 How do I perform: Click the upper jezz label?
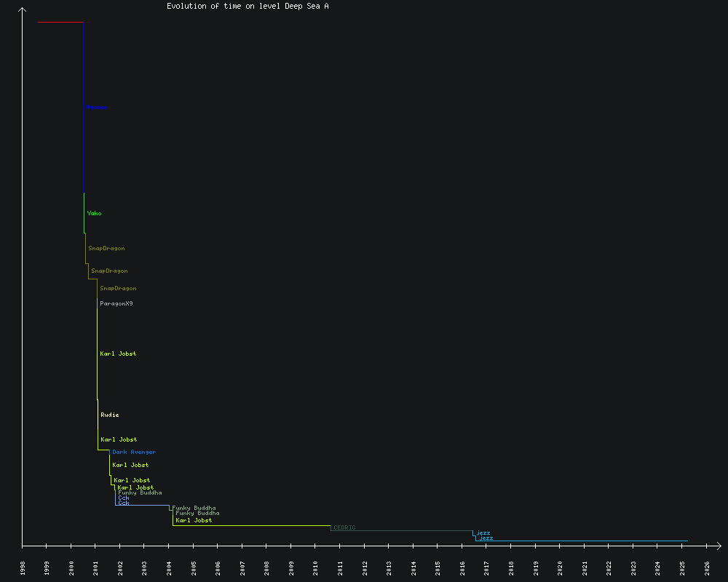point(483,533)
